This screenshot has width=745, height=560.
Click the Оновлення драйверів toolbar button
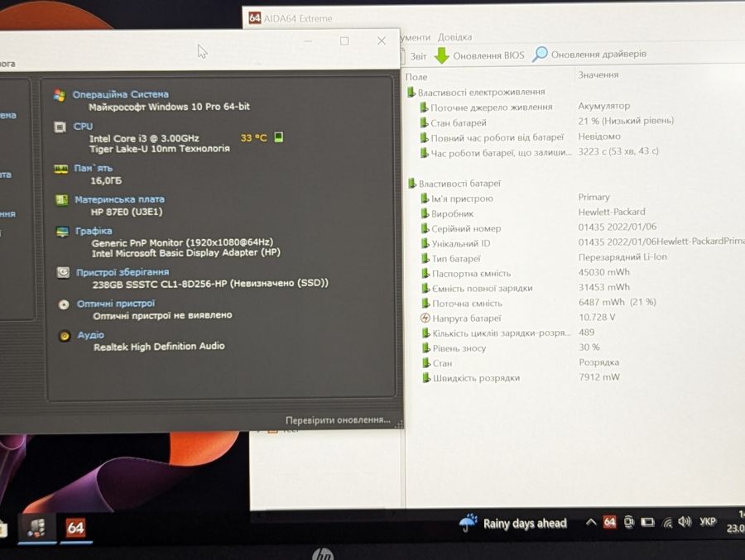589,54
